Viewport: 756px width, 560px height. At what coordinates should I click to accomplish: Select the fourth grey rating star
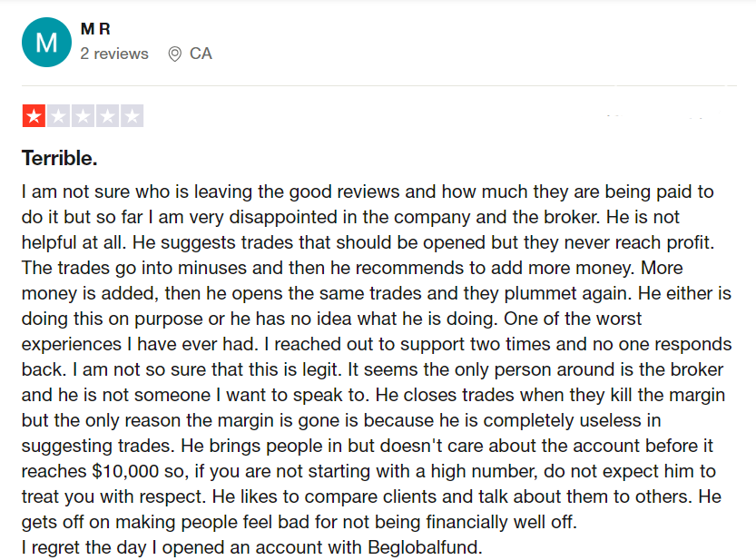107,116
